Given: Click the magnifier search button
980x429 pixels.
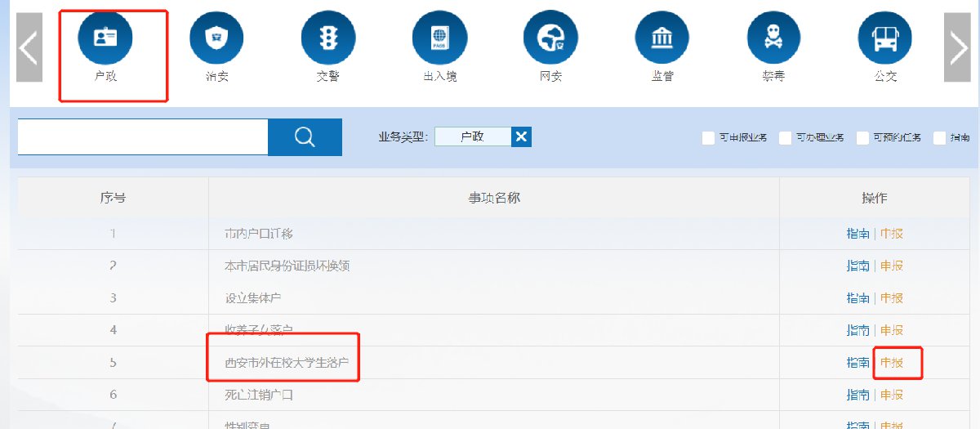Looking at the screenshot, I should pos(305,137).
